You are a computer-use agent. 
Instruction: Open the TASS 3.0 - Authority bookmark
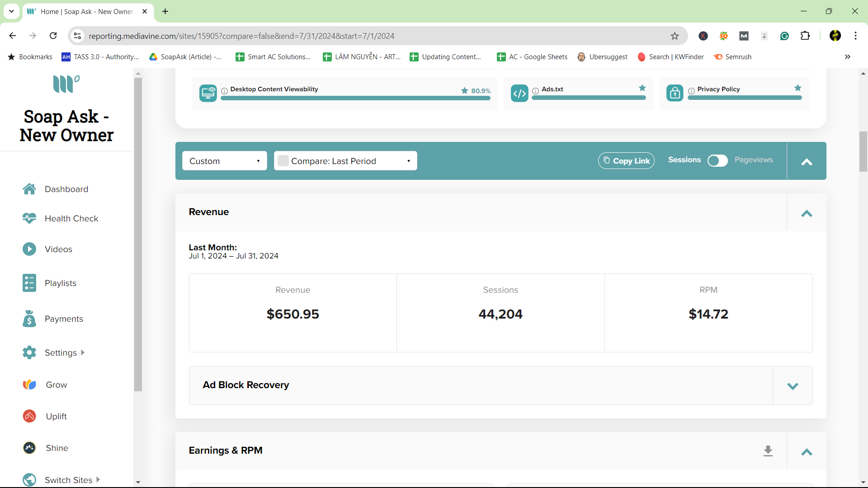tap(100, 56)
